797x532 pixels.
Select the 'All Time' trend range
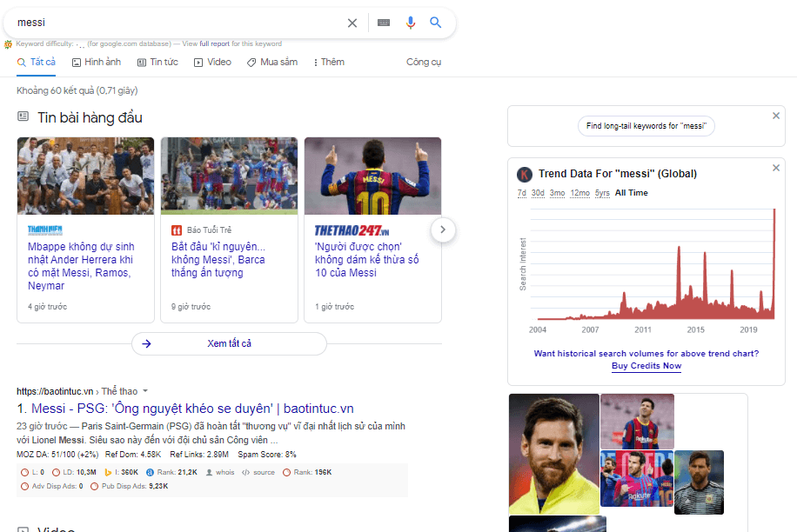tap(632, 193)
